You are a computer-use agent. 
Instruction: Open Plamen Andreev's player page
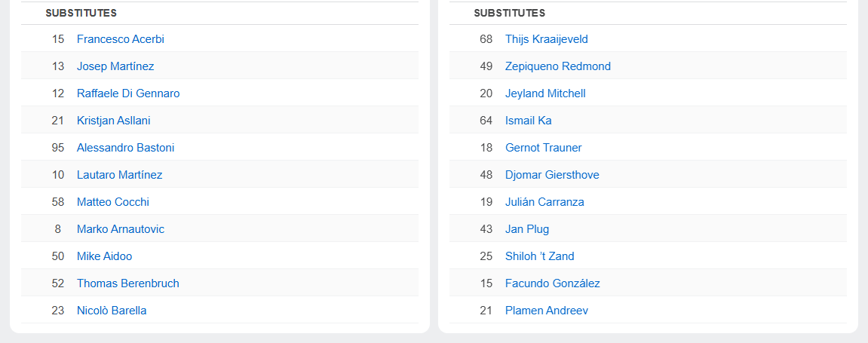click(x=547, y=311)
